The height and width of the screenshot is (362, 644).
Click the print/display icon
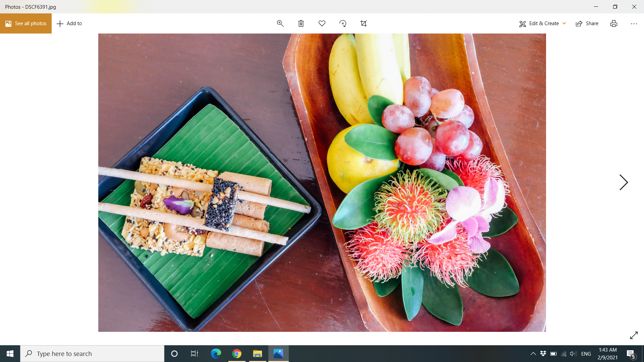coord(614,23)
